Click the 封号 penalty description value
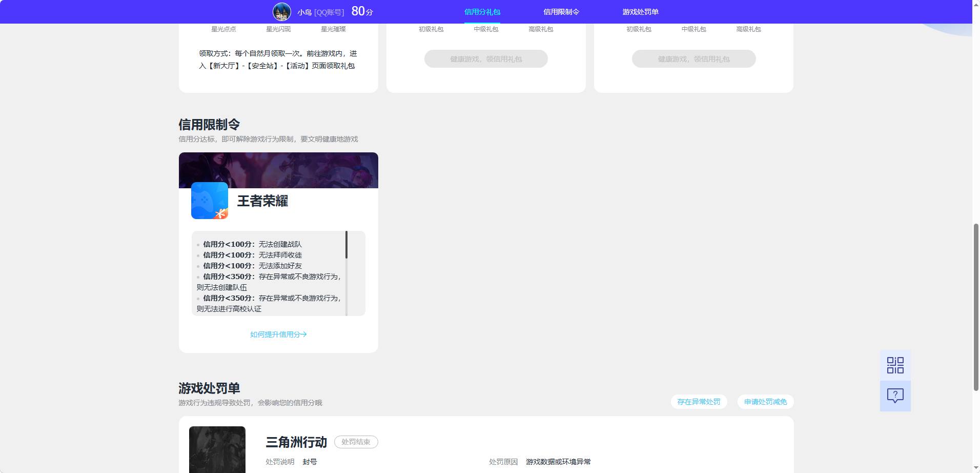The width and height of the screenshot is (980, 473). (310, 462)
